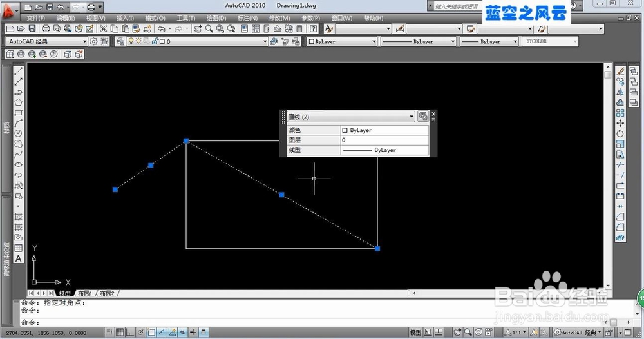Click the vertical scrollbar thumb of drawing area
The image size is (644, 339).
[x=608, y=74]
